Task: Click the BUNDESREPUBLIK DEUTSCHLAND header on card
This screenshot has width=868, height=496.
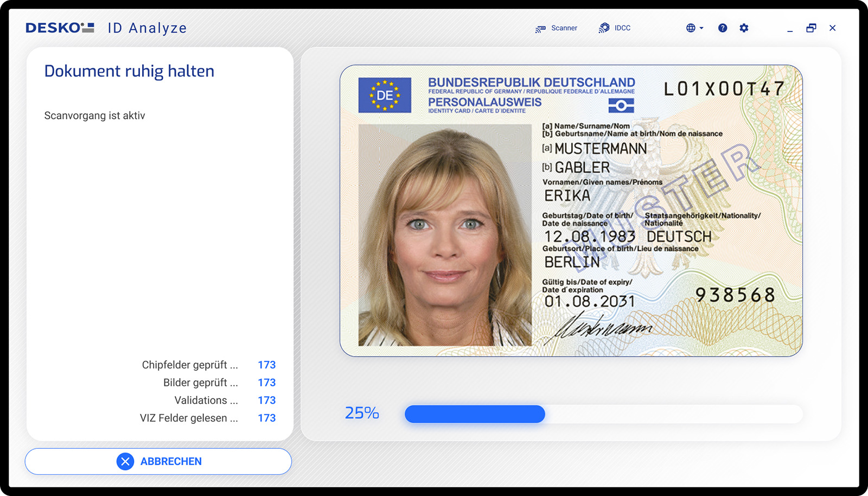Action: coord(531,82)
